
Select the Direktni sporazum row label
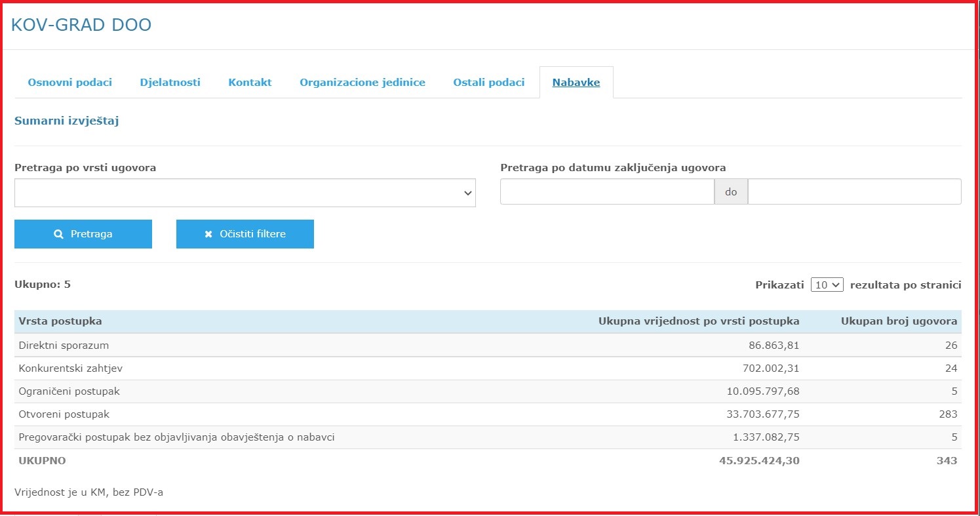[64, 346]
